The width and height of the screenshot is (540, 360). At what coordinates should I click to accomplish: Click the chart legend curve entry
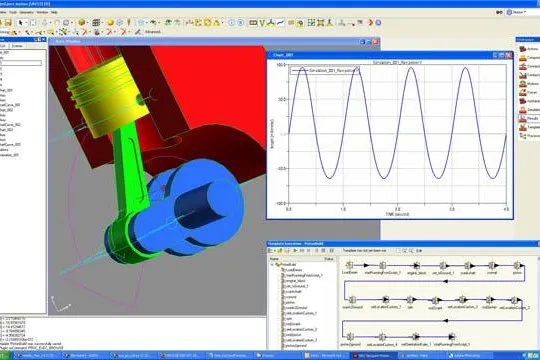point(324,71)
